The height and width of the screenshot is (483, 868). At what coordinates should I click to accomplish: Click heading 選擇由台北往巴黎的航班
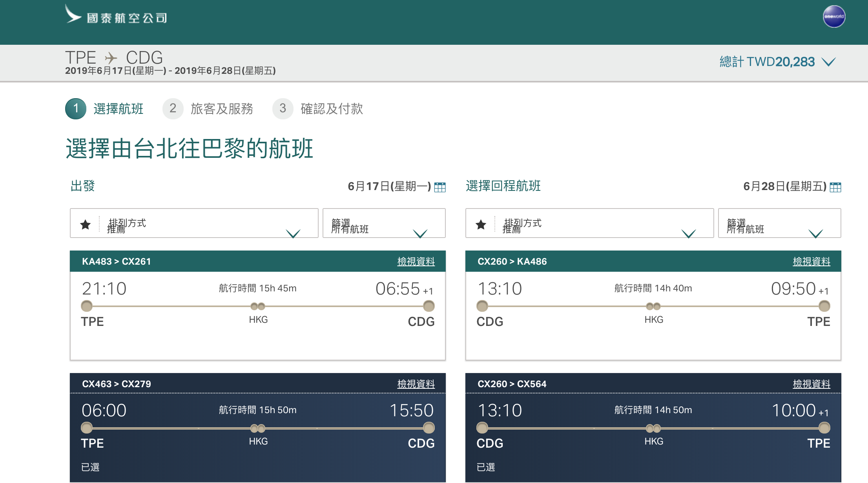[x=190, y=149]
